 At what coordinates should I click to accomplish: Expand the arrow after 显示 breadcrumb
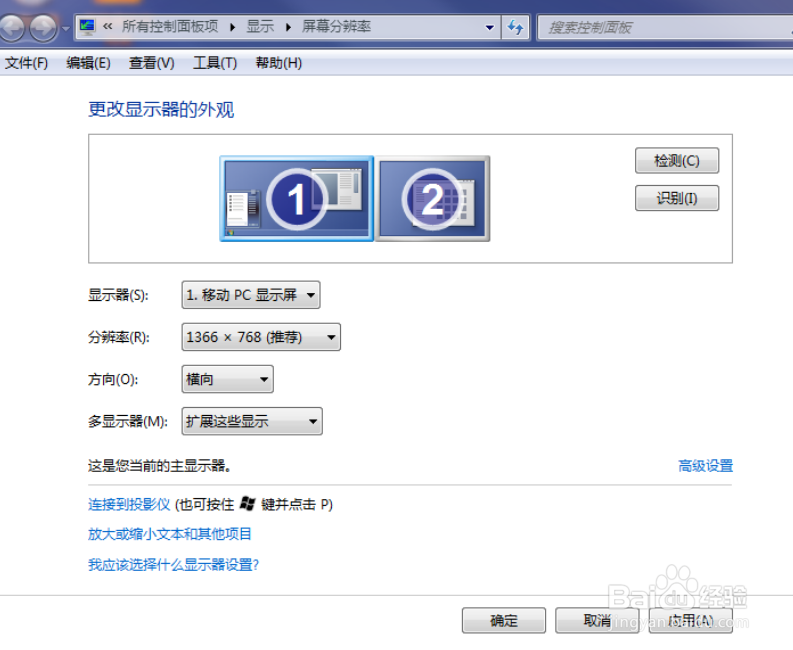pyautogui.click(x=288, y=27)
